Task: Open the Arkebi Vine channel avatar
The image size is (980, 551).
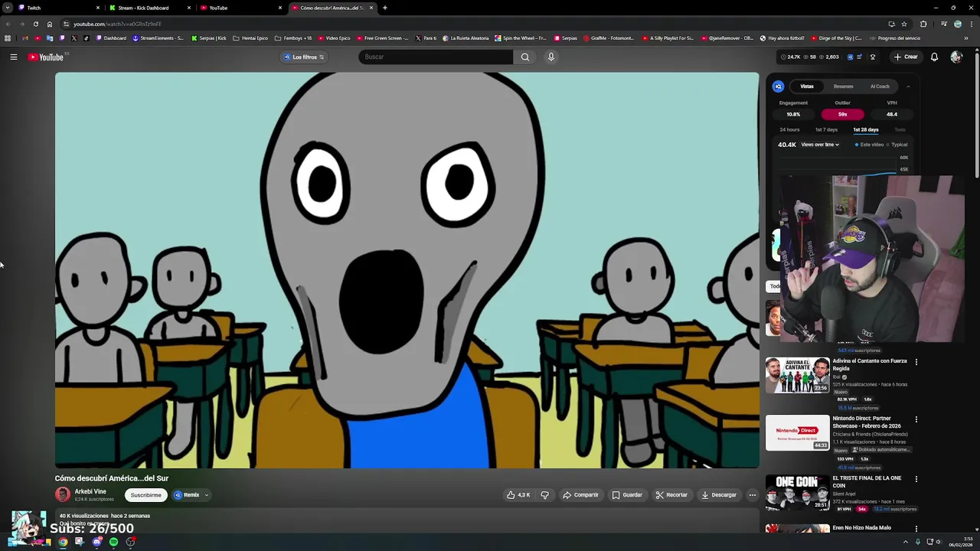Action: 63,494
